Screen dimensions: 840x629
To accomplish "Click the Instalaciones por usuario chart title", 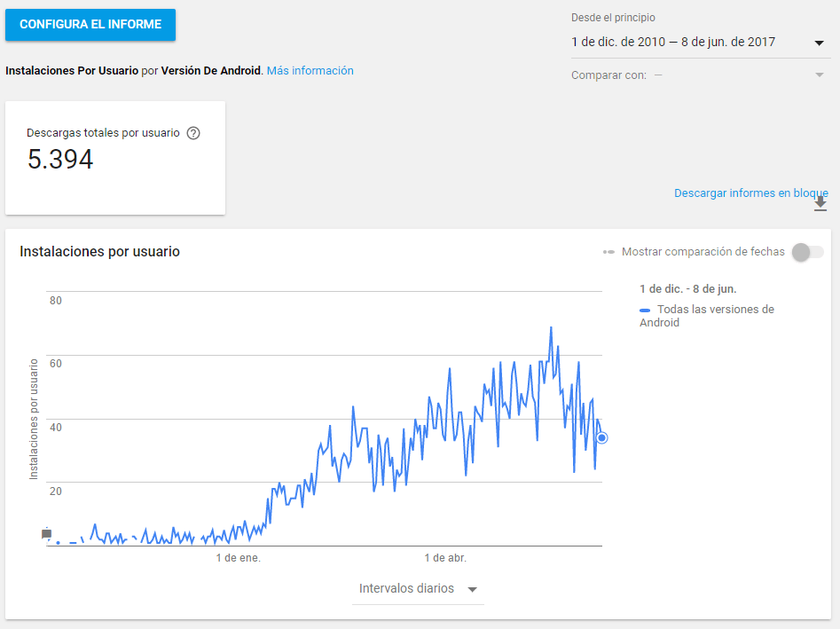I will click(x=100, y=252).
